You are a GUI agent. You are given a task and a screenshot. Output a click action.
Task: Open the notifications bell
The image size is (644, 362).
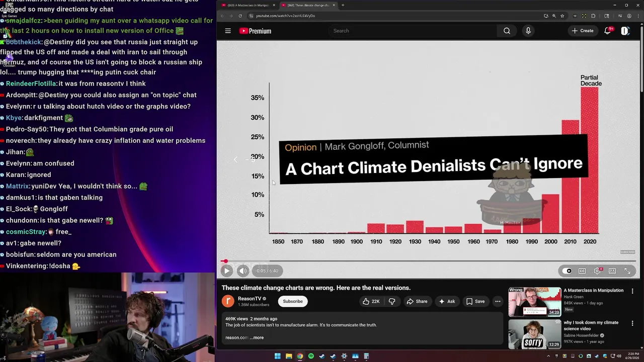(608, 31)
